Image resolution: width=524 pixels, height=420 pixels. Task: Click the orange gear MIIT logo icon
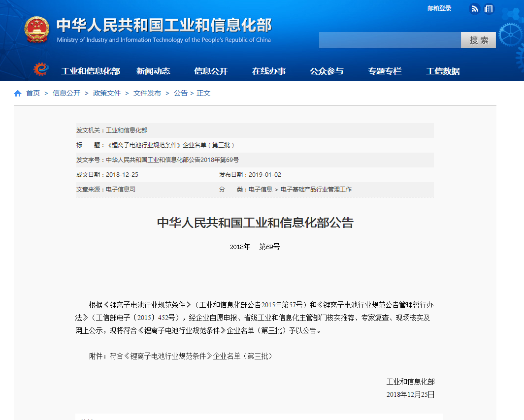(x=41, y=70)
